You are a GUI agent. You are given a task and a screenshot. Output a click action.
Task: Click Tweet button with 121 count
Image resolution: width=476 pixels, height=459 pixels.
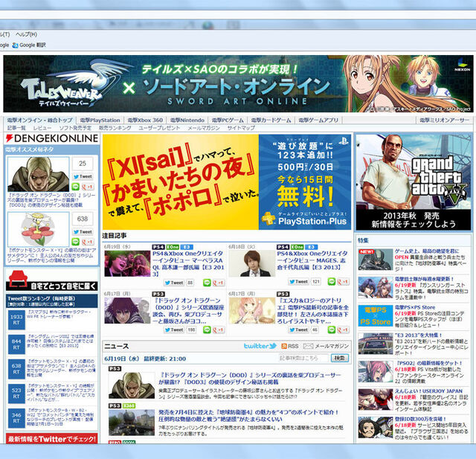point(298,281)
